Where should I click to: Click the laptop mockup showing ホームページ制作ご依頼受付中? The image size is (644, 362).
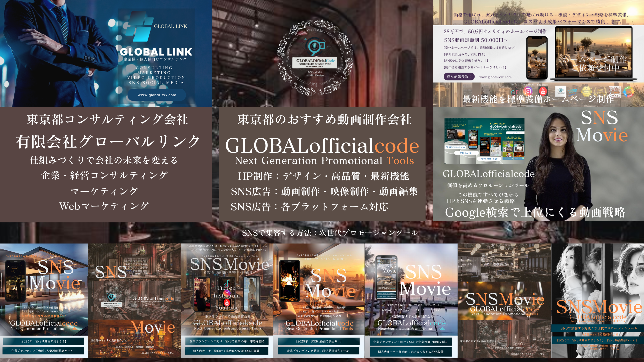pos(594,54)
